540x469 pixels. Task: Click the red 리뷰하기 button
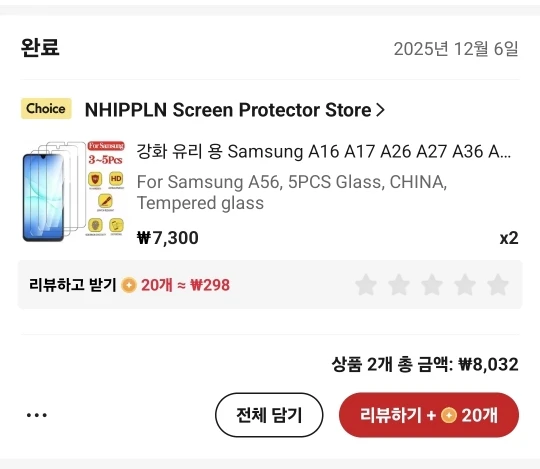coord(429,415)
